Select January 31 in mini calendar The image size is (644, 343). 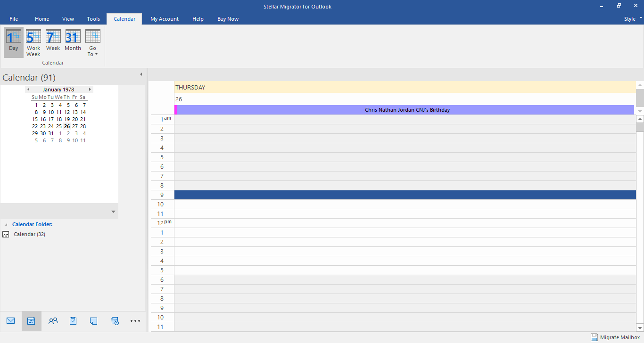pos(51,133)
